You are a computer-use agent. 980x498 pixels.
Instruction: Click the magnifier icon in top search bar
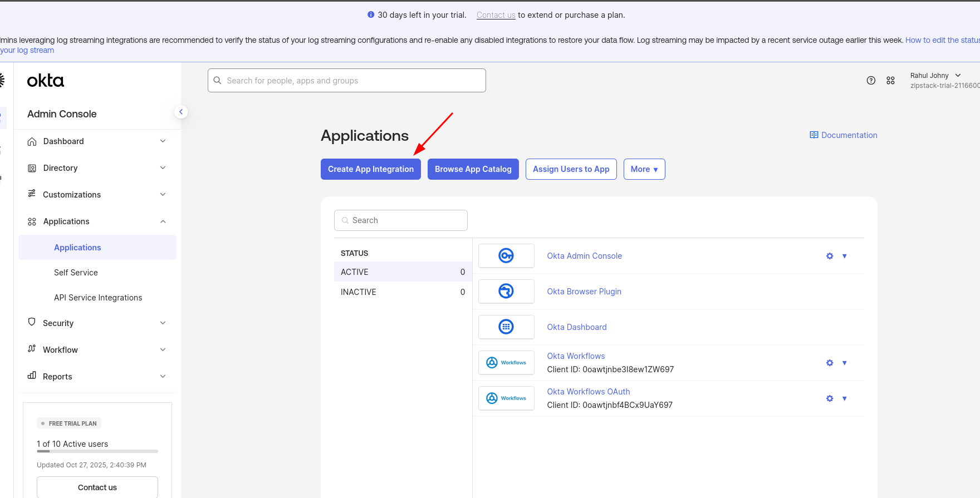[218, 81]
